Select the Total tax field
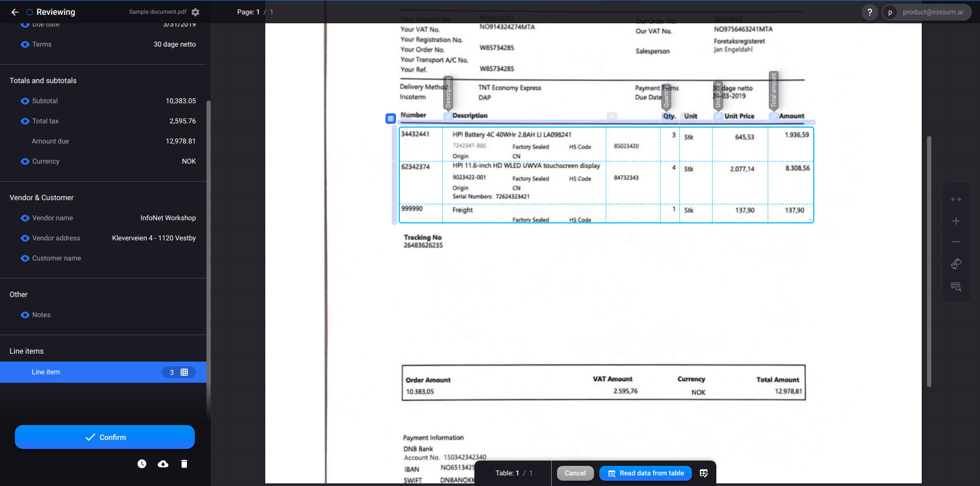Screen dimensions: 980x486 click(106, 121)
